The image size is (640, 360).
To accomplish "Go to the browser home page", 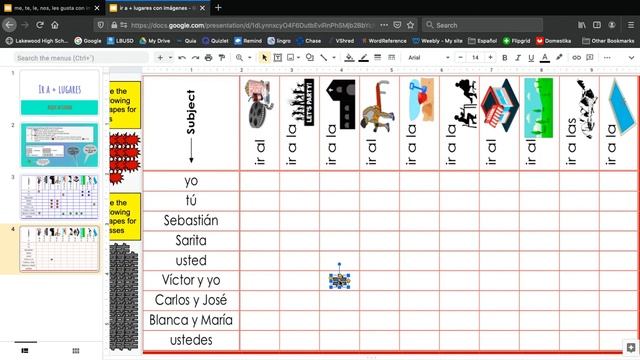I will pos(55,25).
